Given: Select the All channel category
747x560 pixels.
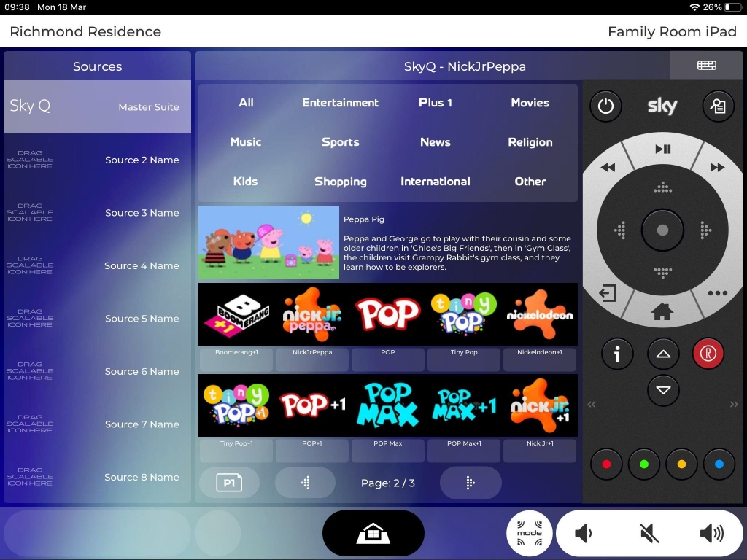Looking at the screenshot, I should tap(246, 103).
